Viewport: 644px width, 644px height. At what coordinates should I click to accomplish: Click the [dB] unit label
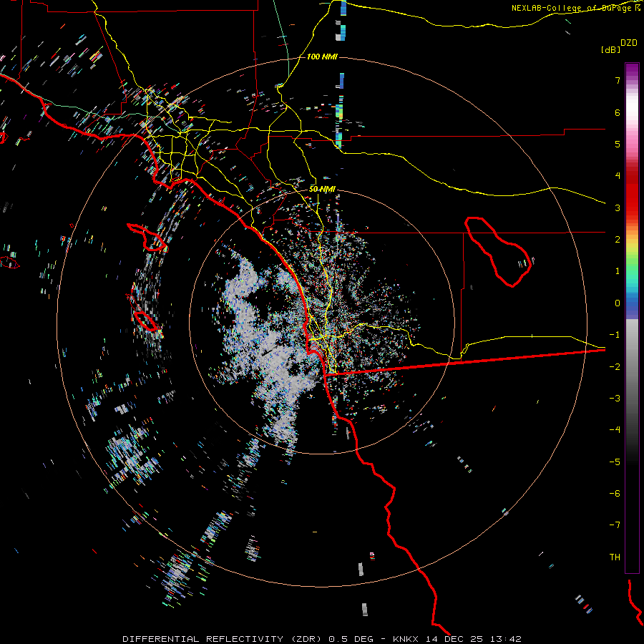(x=610, y=49)
